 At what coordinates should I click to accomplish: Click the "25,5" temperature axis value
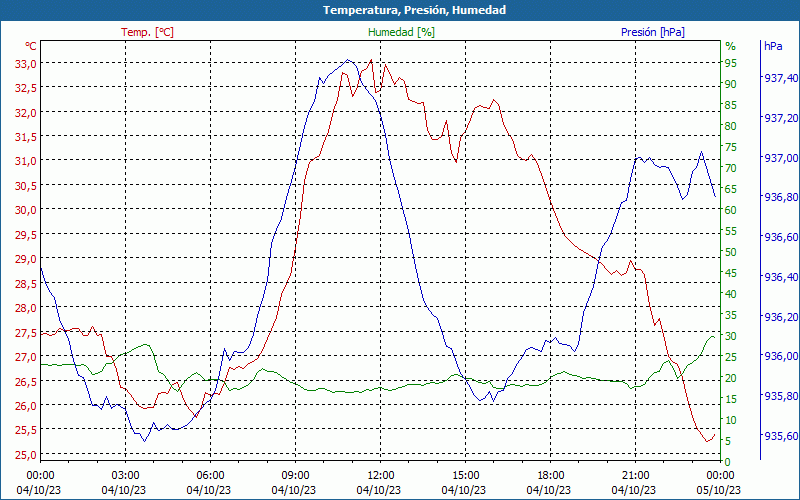[26, 430]
